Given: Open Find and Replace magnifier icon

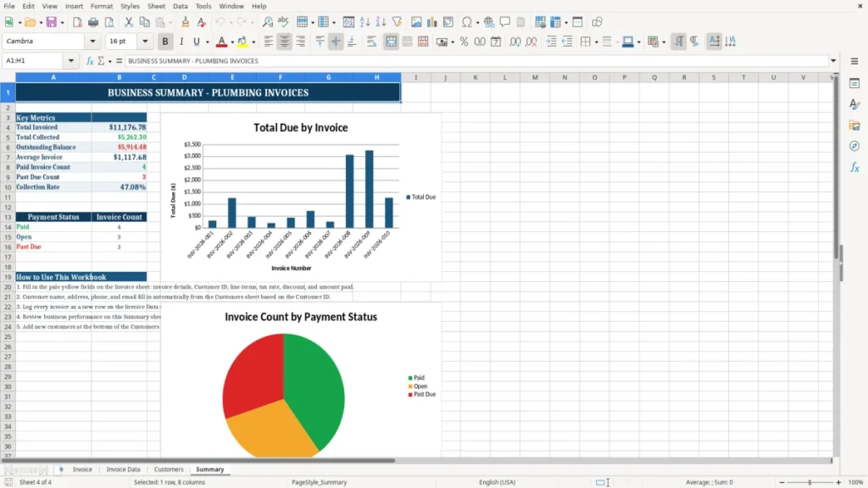Looking at the screenshot, I should pos(267,22).
